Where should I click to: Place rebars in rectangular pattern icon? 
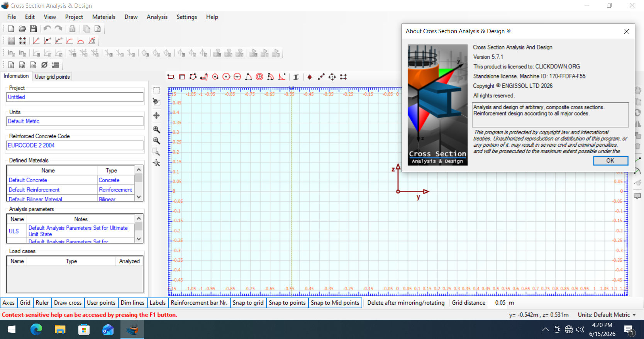(343, 77)
